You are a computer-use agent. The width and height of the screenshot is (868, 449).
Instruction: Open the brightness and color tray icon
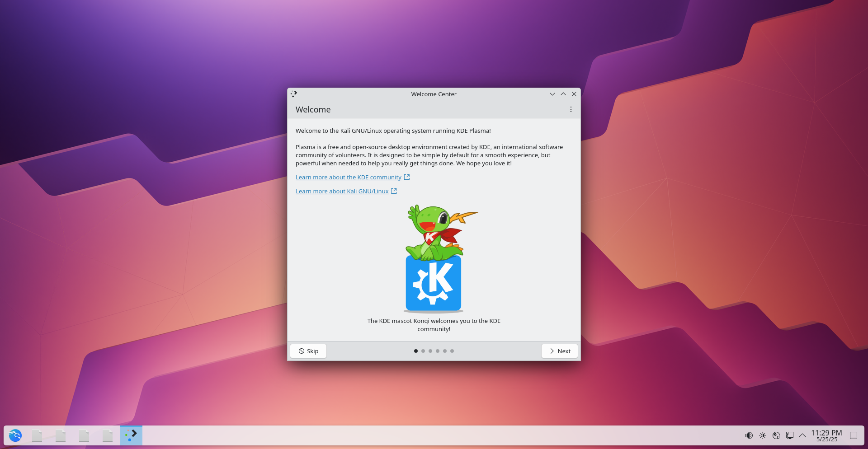[x=763, y=435]
